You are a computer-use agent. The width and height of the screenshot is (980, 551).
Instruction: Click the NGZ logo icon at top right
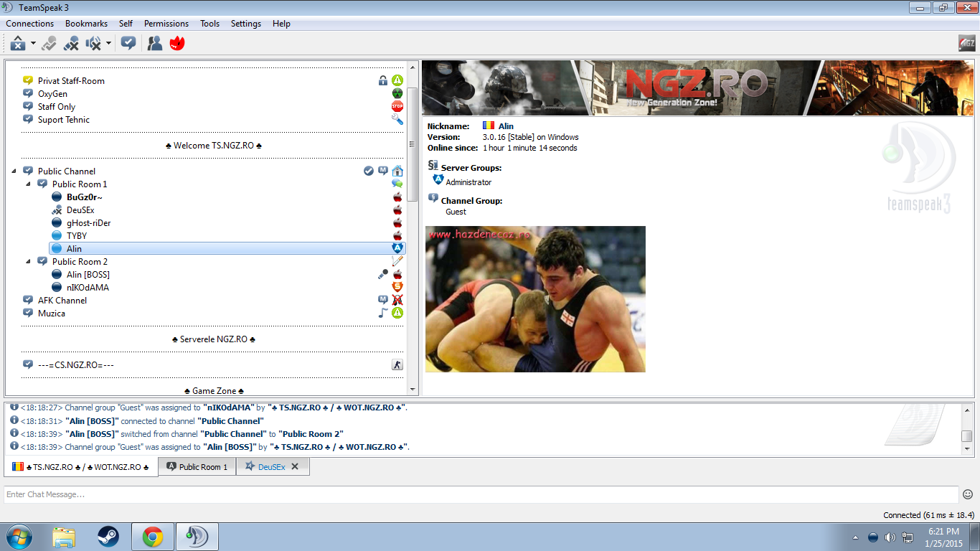point(966,44)
